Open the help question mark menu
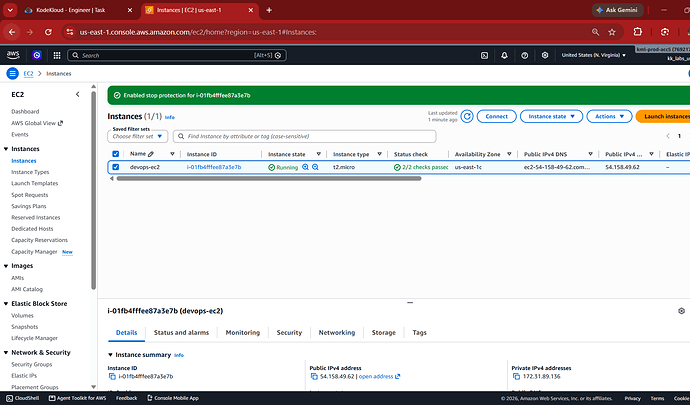The image size is (690, 405). (x=525, y=55)
